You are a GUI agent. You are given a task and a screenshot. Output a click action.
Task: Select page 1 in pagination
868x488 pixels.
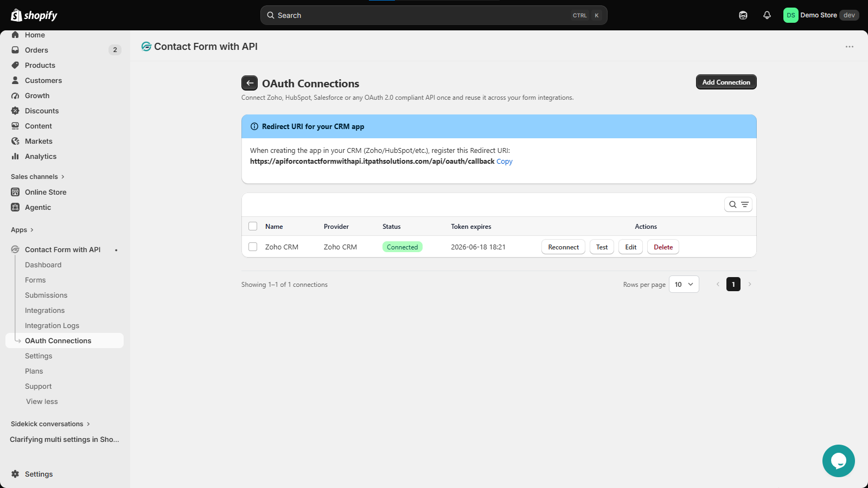click(733, 284)
